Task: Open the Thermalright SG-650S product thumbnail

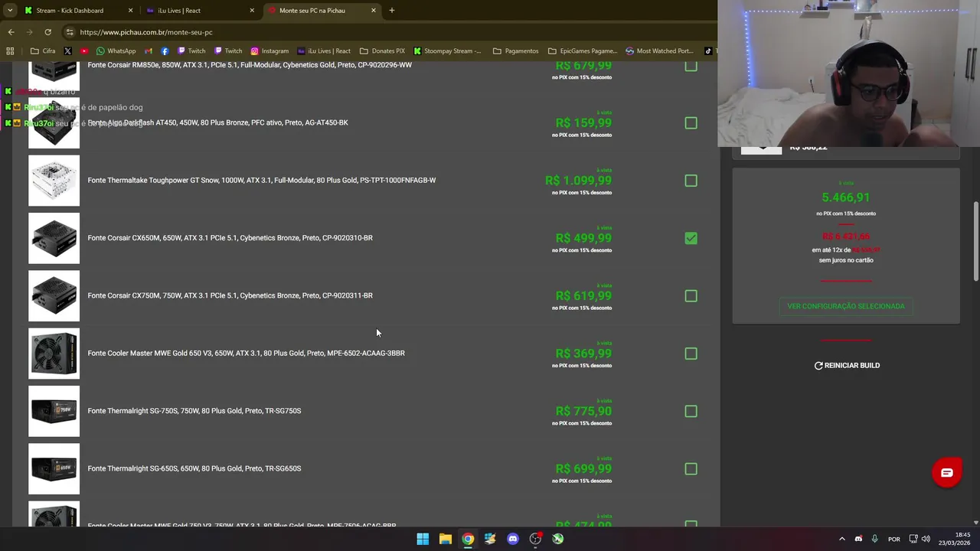Action: tap(54, 469)
